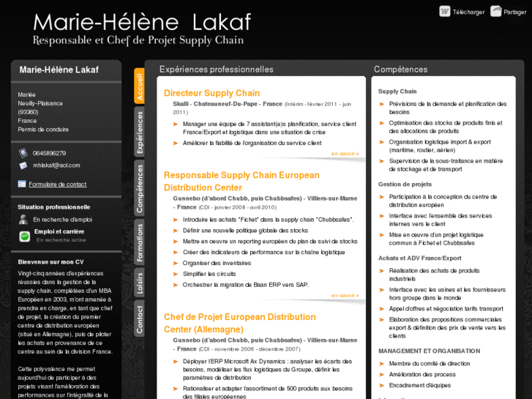The image size is (532, 399).
Task: Go to the Formations vertical tab
Action: click(x=139, y=242)
